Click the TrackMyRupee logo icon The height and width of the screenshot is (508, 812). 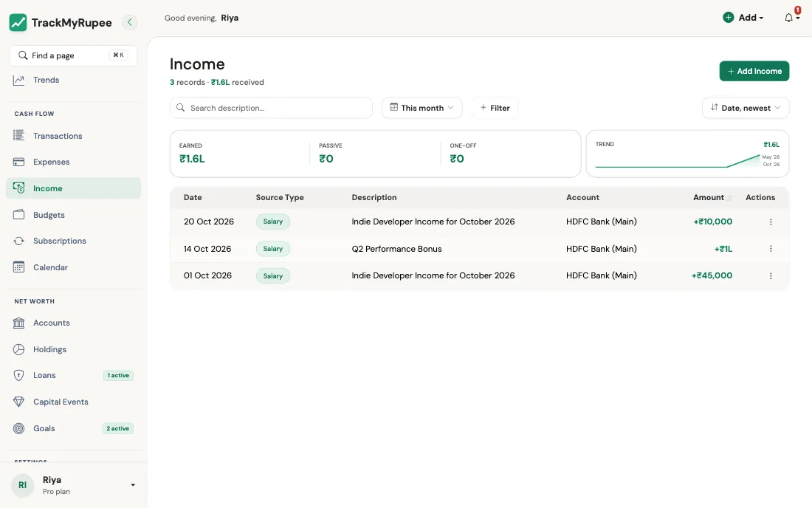(18, 22)
